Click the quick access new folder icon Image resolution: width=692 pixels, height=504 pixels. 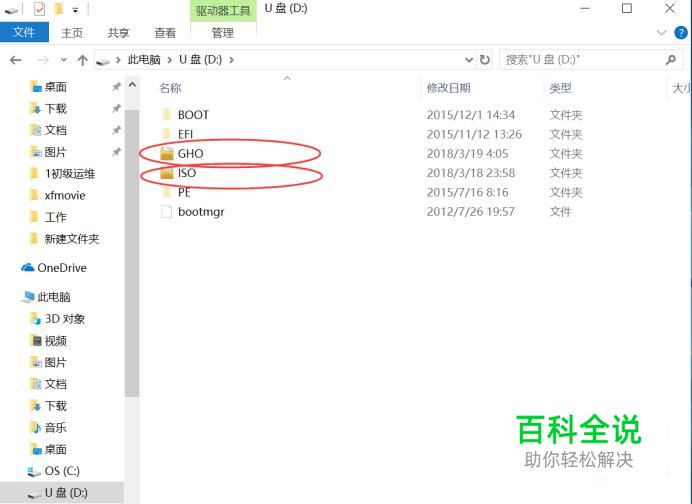click(x=59, y=9)
